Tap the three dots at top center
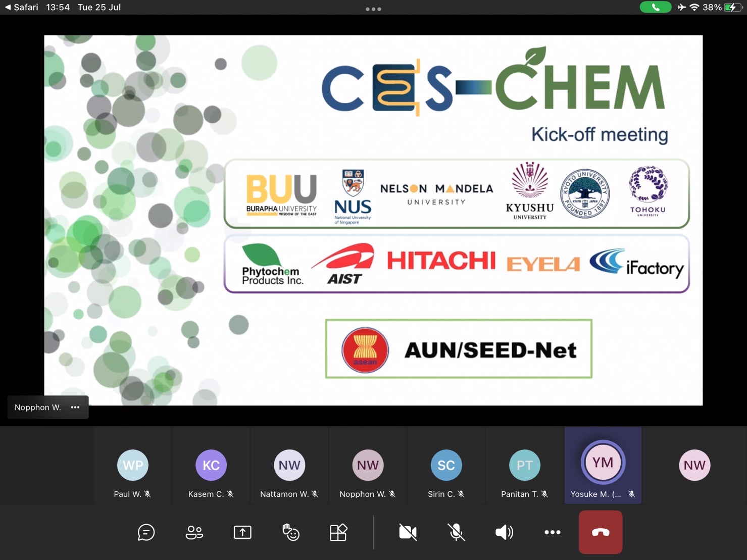747x560 pixels. [x=373, y=9]
